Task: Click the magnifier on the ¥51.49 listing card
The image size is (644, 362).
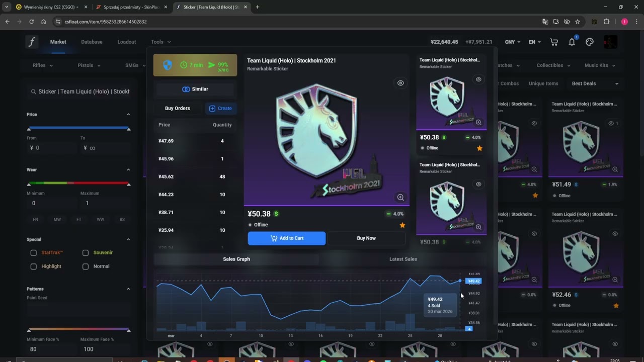Action: (x=615, y=169)
